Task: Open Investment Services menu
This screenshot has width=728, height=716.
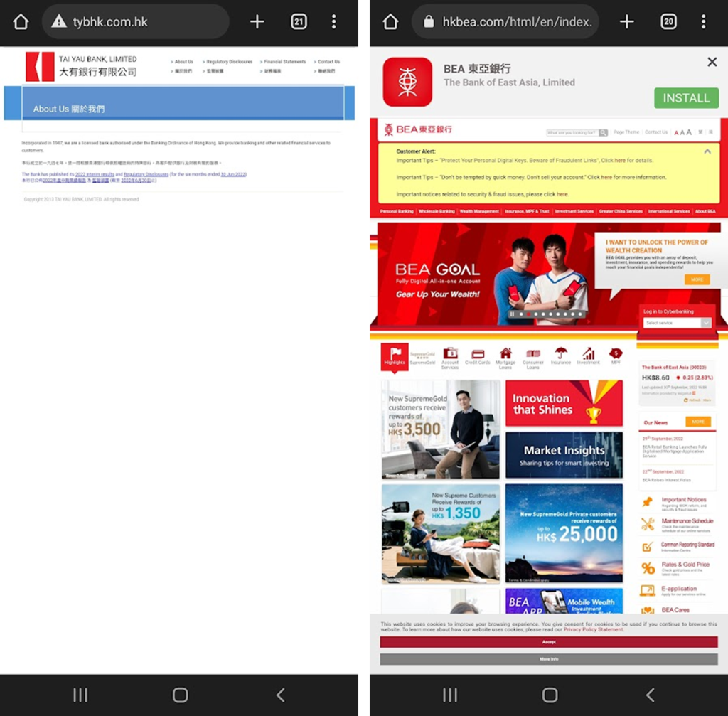Action: [574, 211]
